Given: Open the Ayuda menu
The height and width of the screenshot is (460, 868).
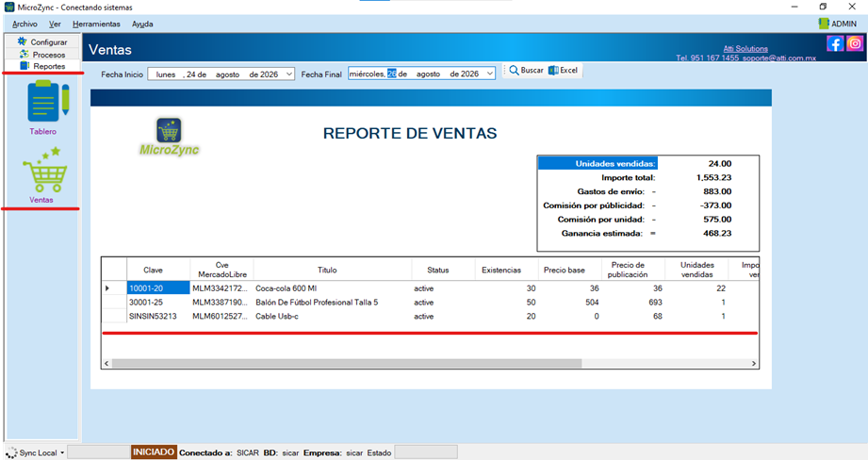Looking at the screenshot, I should tap(142, 24).
